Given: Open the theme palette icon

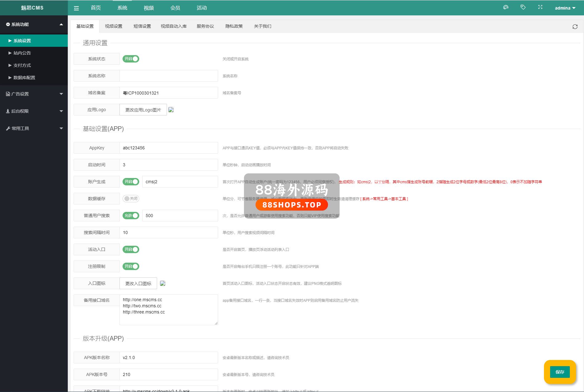Looking at the screenshot, I should pos(505,7).
